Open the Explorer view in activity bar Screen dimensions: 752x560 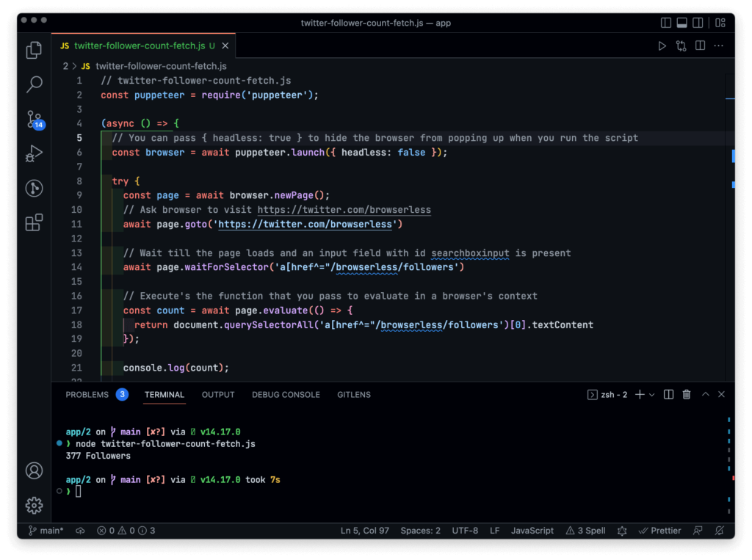[34, 50]
